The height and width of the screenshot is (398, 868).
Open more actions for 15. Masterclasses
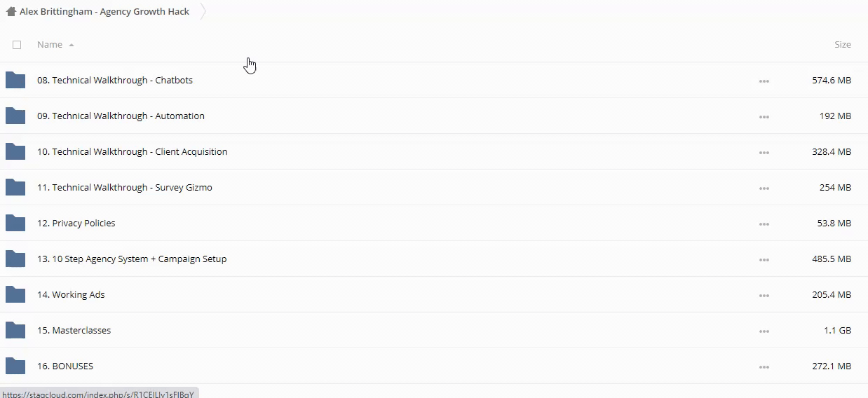pos(764,331)
